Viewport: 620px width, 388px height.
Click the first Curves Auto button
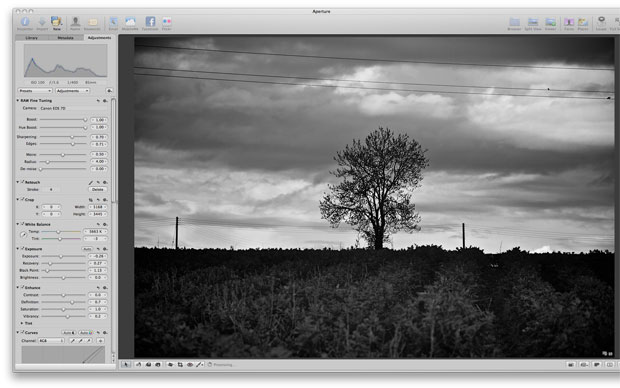69,333
